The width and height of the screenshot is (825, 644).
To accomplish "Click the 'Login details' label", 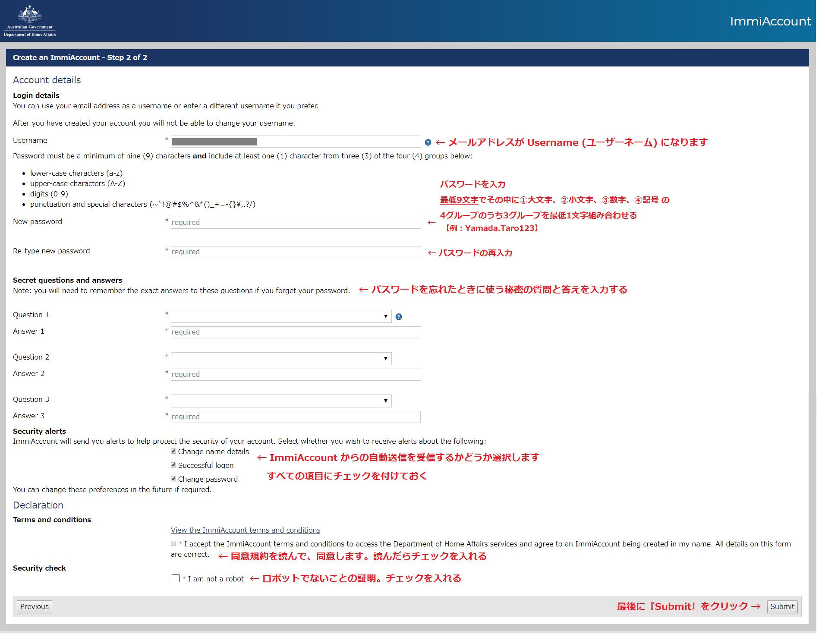I will pyautogui.click(x=36, y=95).
